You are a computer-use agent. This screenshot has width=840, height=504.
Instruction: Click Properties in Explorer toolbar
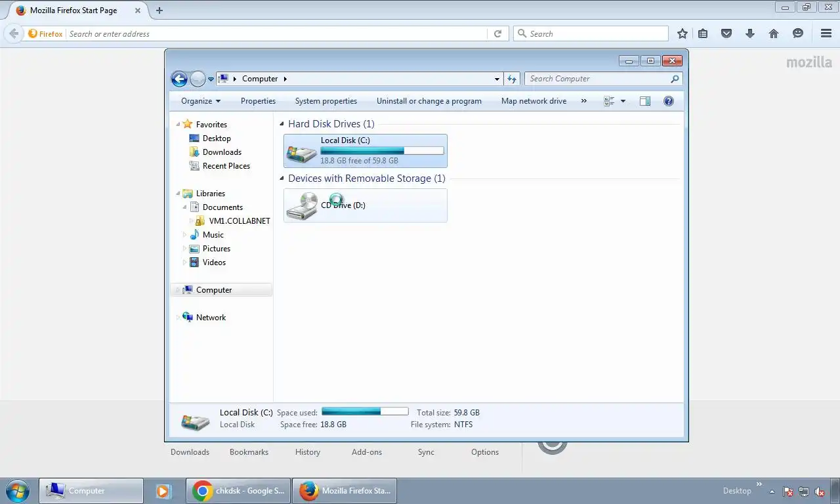(x=258, y=101)
